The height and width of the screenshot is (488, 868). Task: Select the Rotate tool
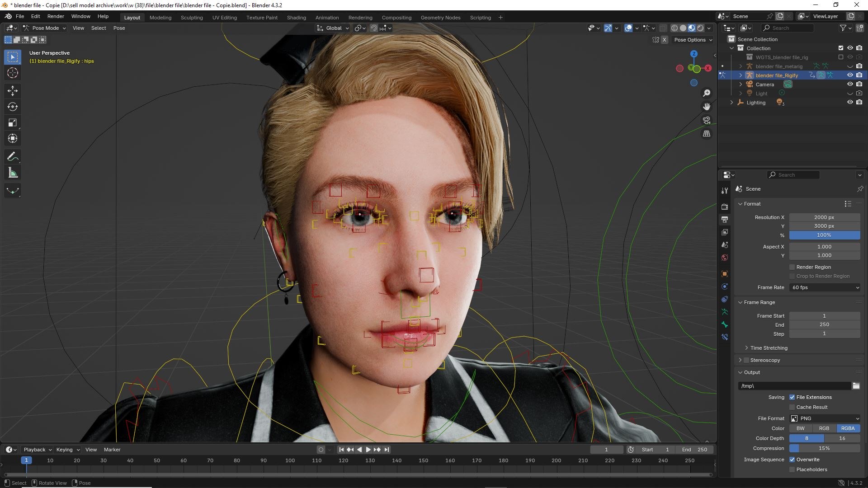[13, 107]
